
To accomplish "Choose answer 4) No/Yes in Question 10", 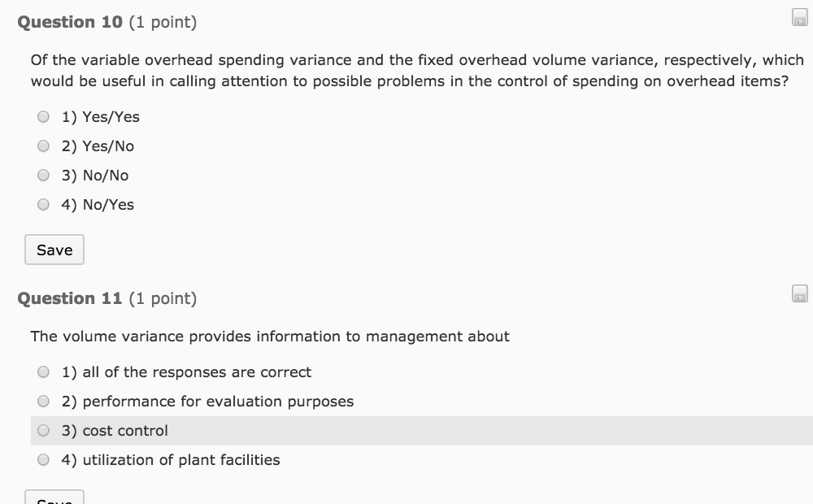I will 43,204.
